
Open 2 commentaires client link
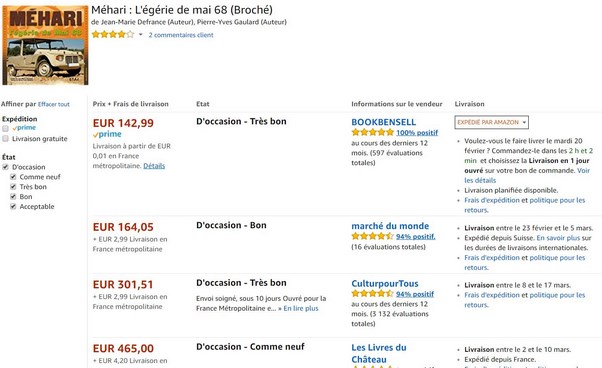coord(181,35)
